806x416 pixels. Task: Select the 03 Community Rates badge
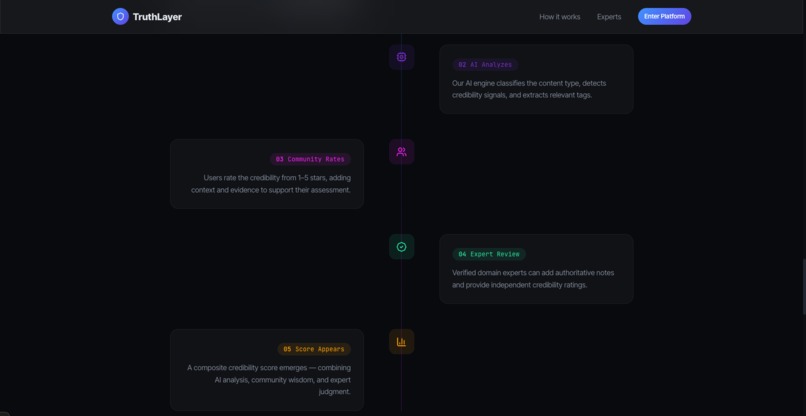pos(310,159)
